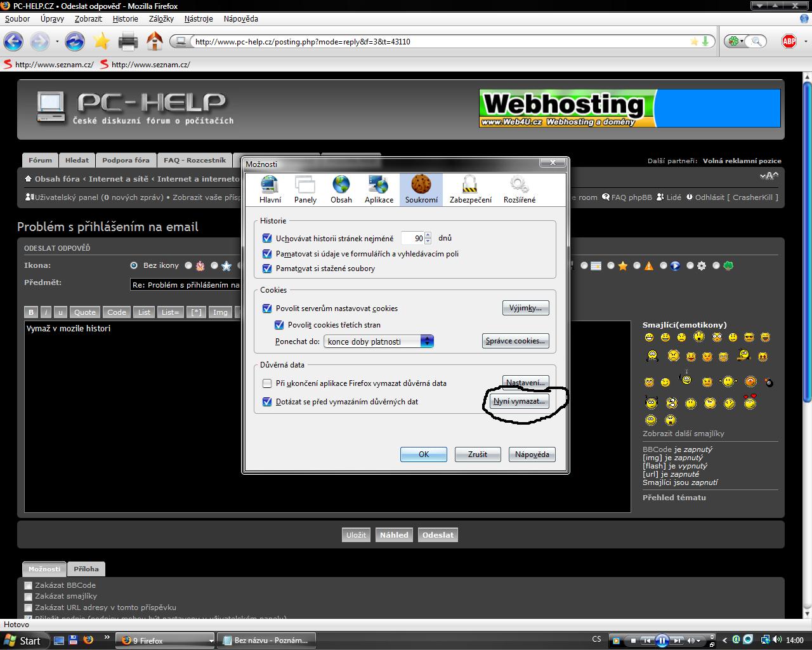Stop playback in Media Player taskbar toolbar

[632, 640]
